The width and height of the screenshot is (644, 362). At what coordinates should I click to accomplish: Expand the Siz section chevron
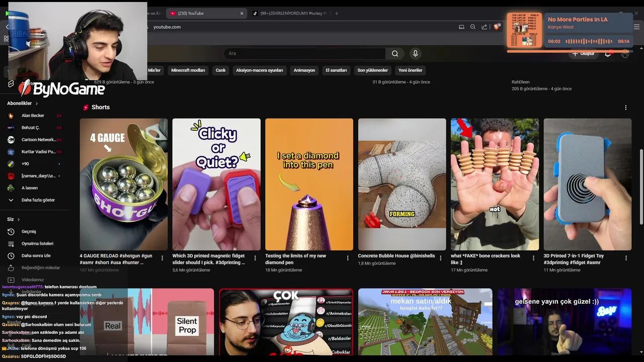coord(19,220)
